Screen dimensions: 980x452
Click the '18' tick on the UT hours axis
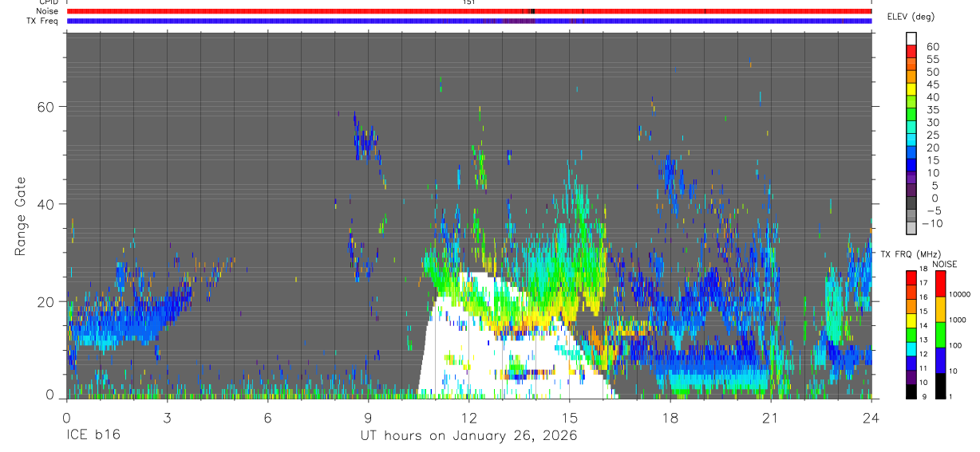pyautogui.click(x=670, y=417)
